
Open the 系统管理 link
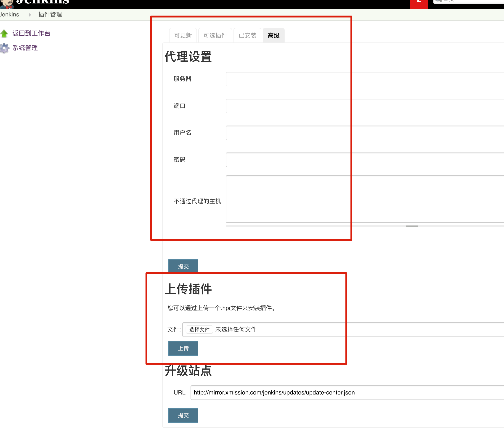[x=25, y=48]
